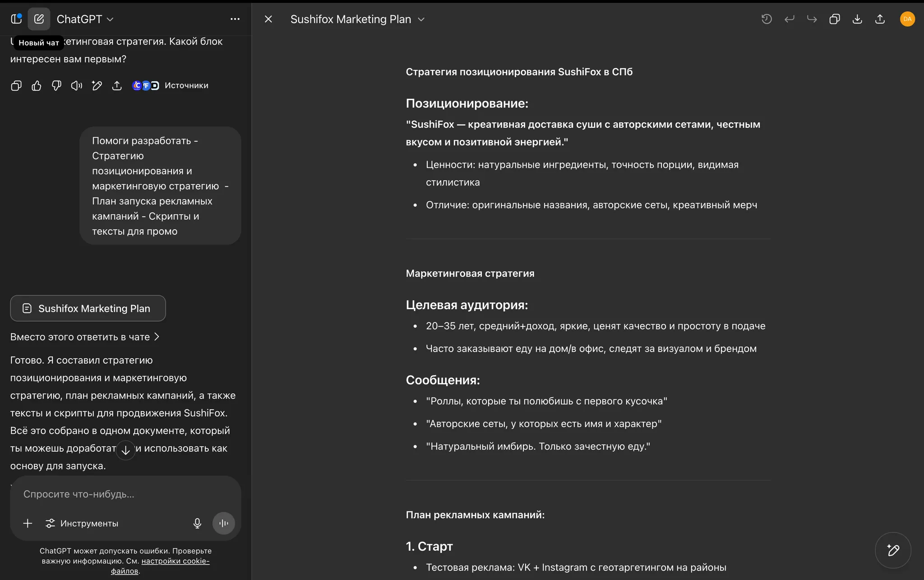The image size is (924, 580).
Task: Share the chat response using the icon beside Источники
Action: [x=117, y=85]
